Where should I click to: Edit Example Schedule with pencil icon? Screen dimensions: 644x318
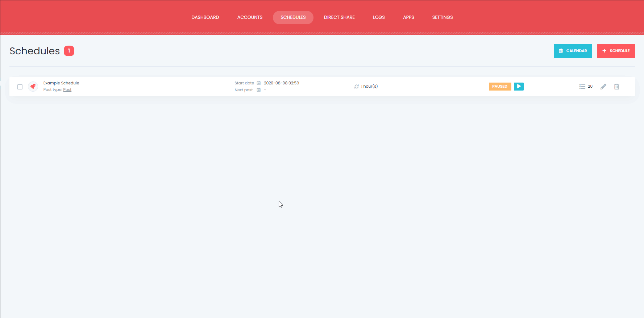click(603, 87)
